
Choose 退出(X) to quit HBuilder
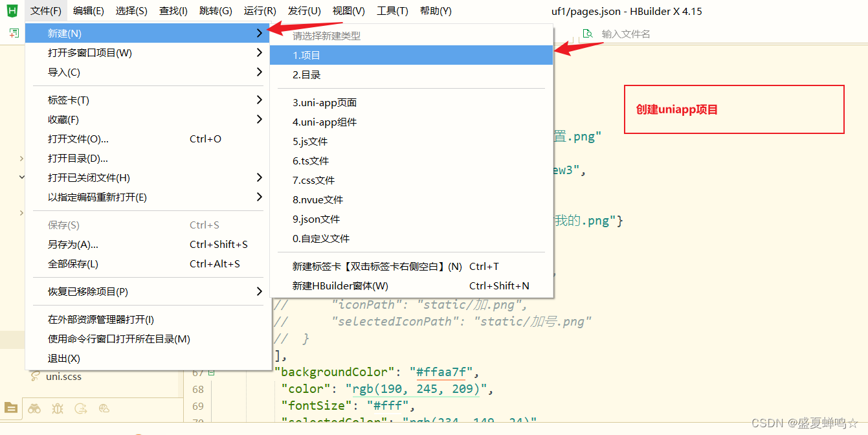tap(148, 358)
